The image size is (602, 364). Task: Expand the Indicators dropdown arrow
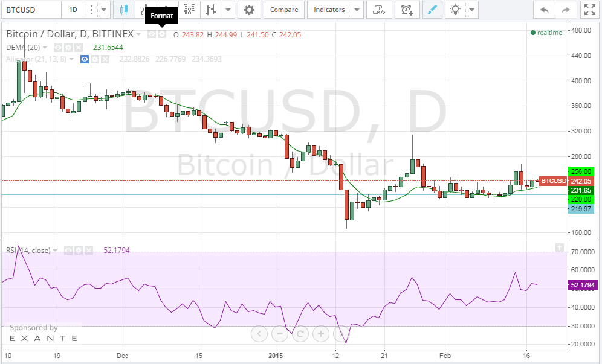(357, 10)
